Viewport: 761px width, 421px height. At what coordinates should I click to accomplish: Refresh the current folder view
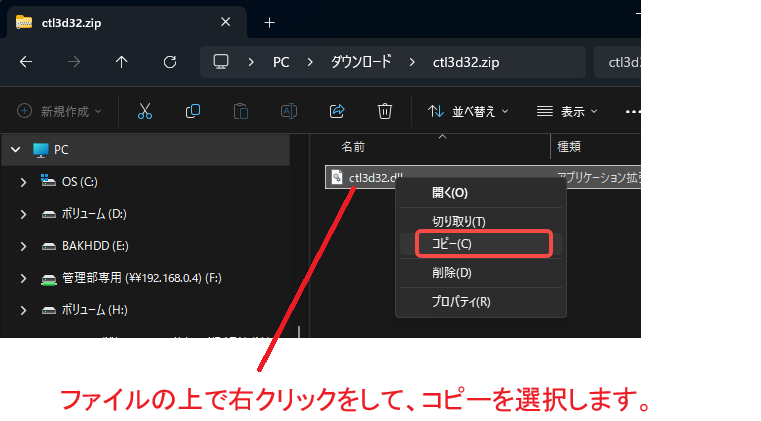coord(169,62)
